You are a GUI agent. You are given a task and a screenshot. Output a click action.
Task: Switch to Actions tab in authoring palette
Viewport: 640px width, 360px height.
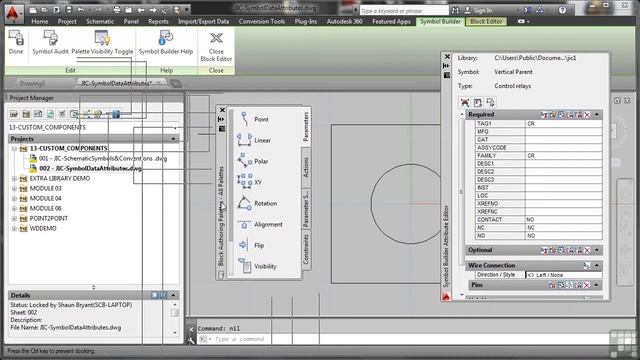click(x=306, y=167)
